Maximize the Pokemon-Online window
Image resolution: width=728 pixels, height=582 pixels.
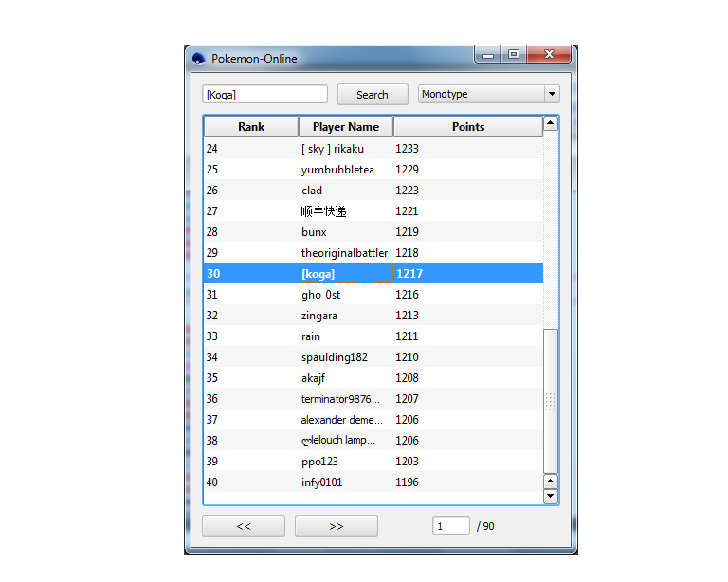click(x=514, y=54)
